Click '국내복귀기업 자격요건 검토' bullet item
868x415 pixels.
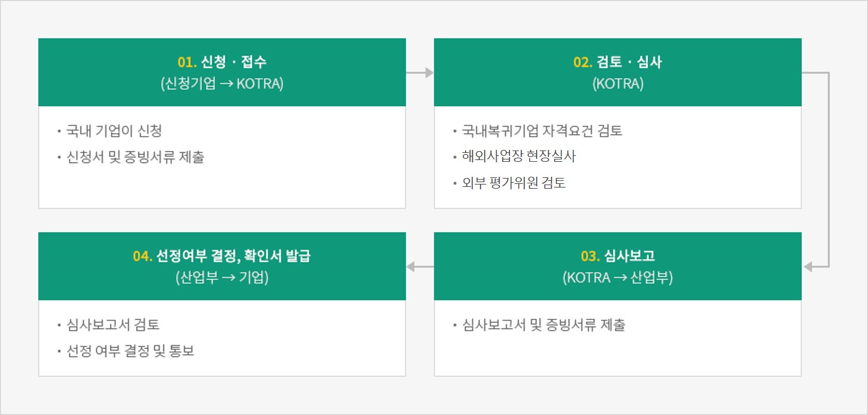tap(541, 131)
